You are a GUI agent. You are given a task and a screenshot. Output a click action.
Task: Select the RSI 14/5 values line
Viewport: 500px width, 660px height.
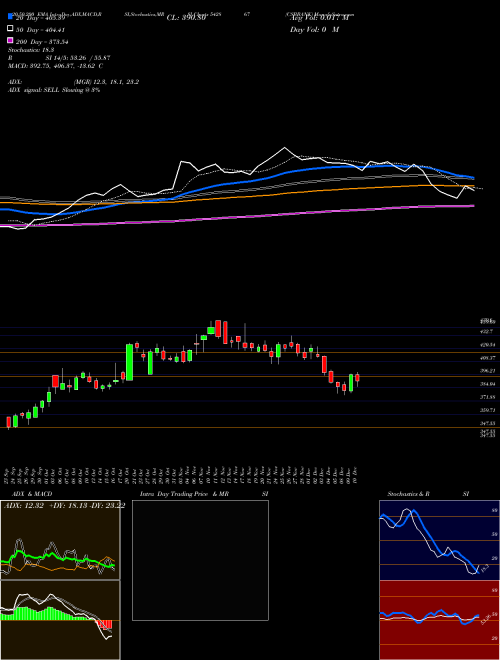[59, 58]
